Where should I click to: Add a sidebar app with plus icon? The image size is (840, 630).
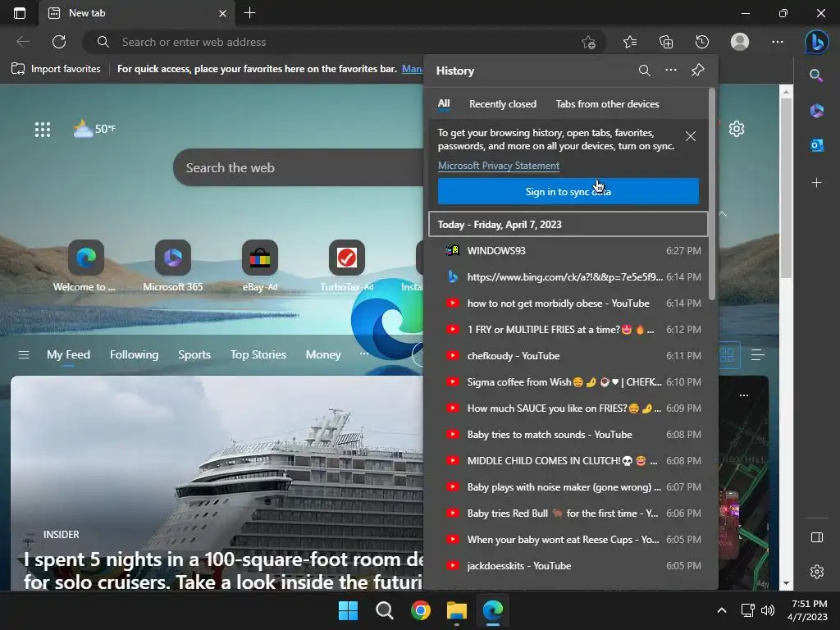[816, 183]
